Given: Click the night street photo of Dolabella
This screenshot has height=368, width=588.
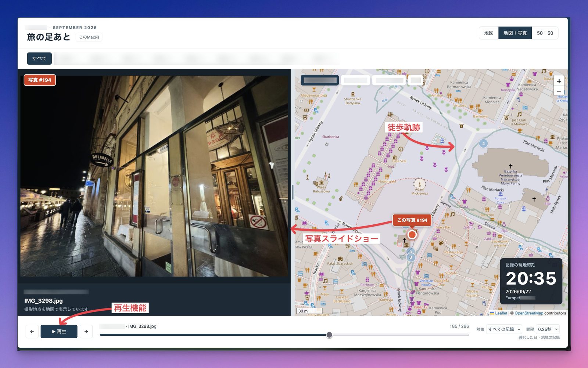Looking at the screenshot, I should (154, 176).
